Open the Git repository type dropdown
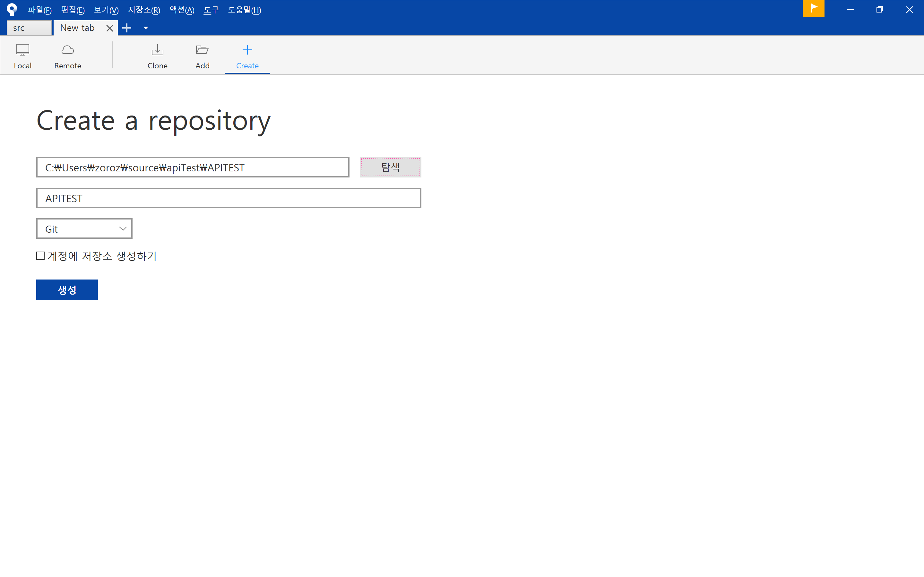This screenshot has height=577, width=924. point(84,228)
